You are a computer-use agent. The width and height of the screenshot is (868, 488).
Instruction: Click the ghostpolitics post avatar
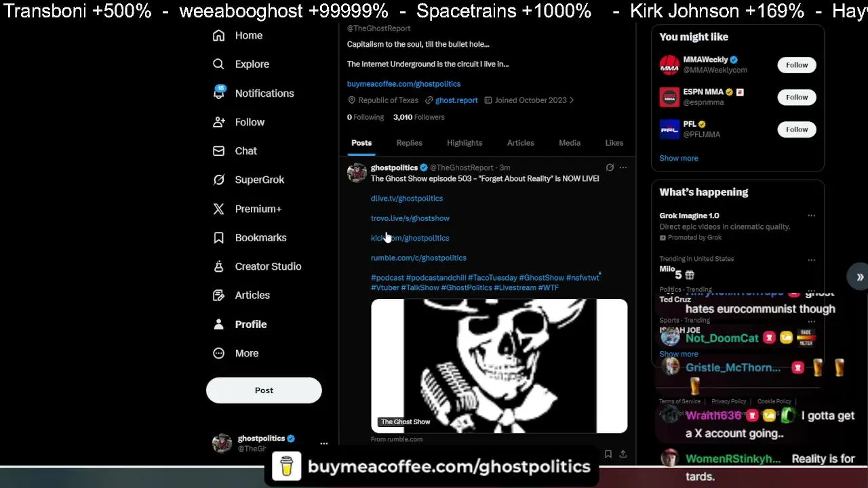pyautogui.click(x=357, y=173)
